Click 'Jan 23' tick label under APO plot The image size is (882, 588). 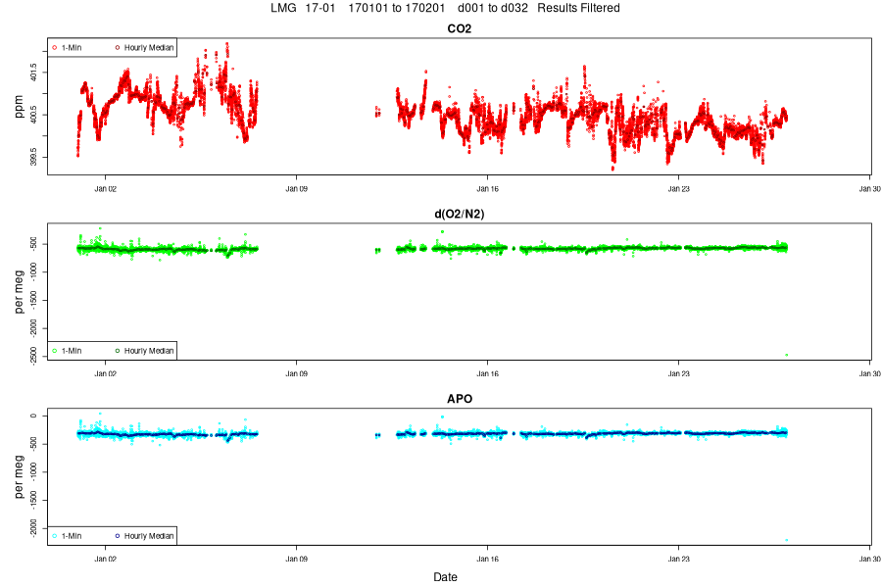[x=679, y=559]
